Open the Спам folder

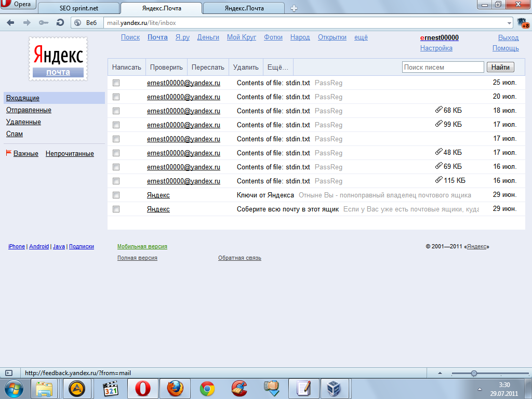pos(14,134)
